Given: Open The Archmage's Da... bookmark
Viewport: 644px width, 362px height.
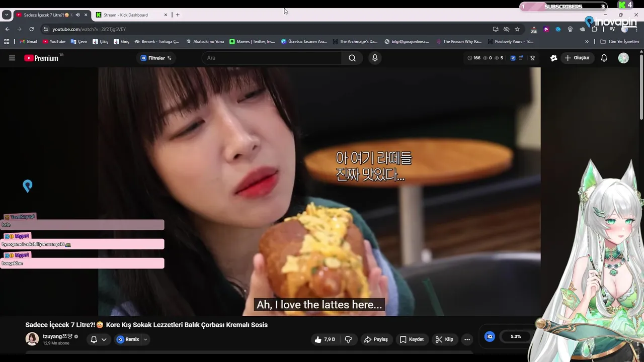Looking at the screenshot, I should [355, 42].
